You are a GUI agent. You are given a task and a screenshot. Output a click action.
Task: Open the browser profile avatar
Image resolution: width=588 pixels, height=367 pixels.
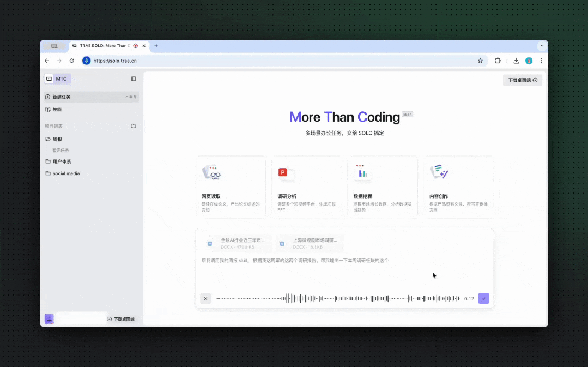pos(529,61)
